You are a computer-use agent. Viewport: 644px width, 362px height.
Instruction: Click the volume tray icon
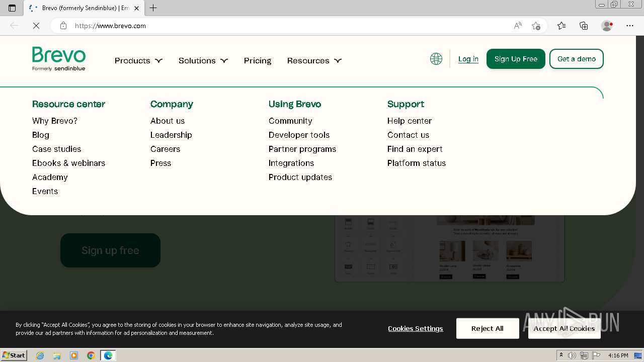click(572, 355)
